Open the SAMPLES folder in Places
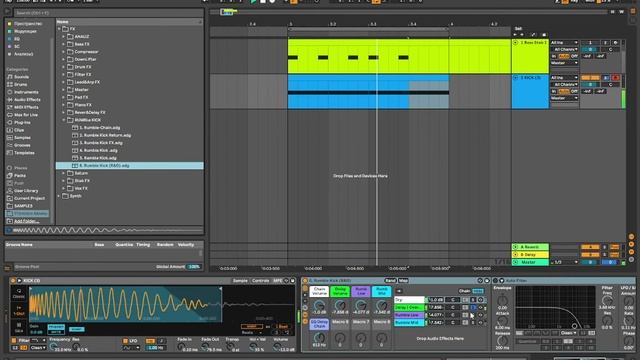Image resolution: width=640 pixels, height=360 pixels. click(x=23, y=206)
